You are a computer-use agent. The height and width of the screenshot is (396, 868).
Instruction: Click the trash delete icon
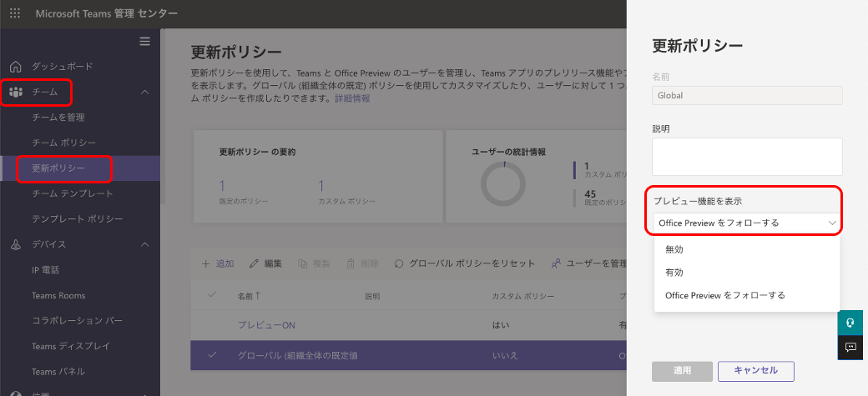351,263
